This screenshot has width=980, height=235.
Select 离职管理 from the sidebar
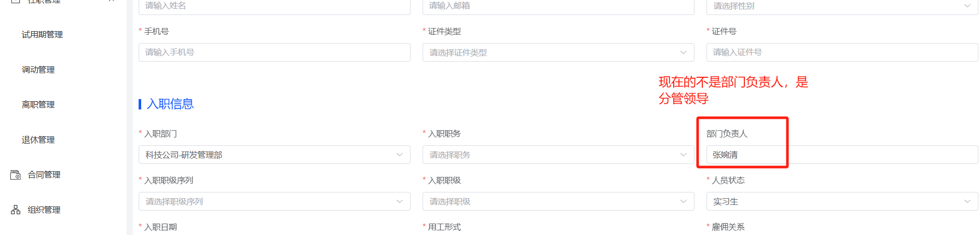[38, 104]
